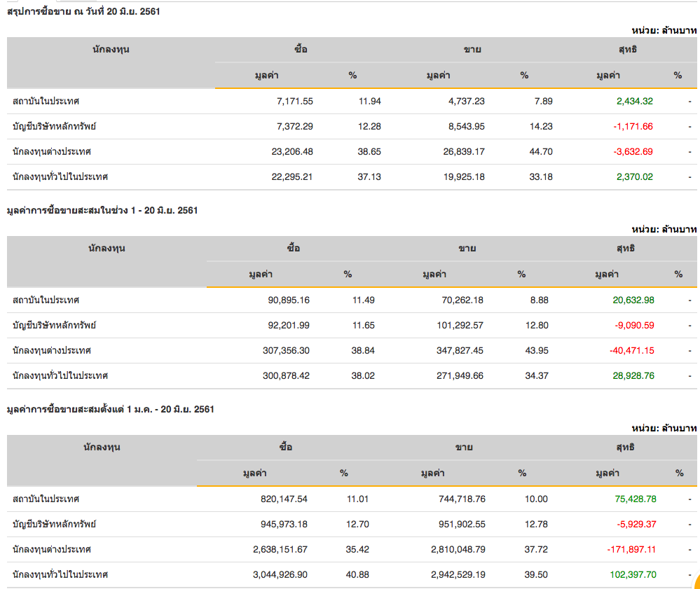This screenshot has height=589, width=700.
Task: Click the 20 มิ.ย. 2561 daily summary title
Action: click(83, 11)
